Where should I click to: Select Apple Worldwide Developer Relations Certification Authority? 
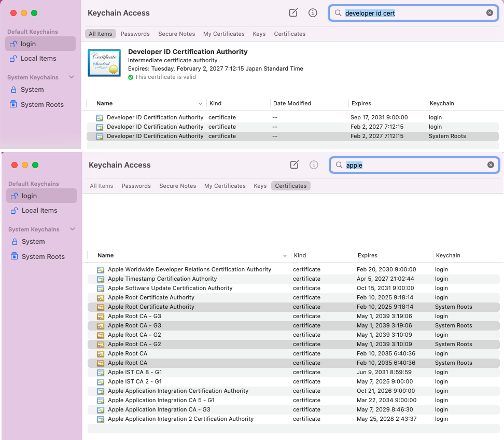point(293,269)
